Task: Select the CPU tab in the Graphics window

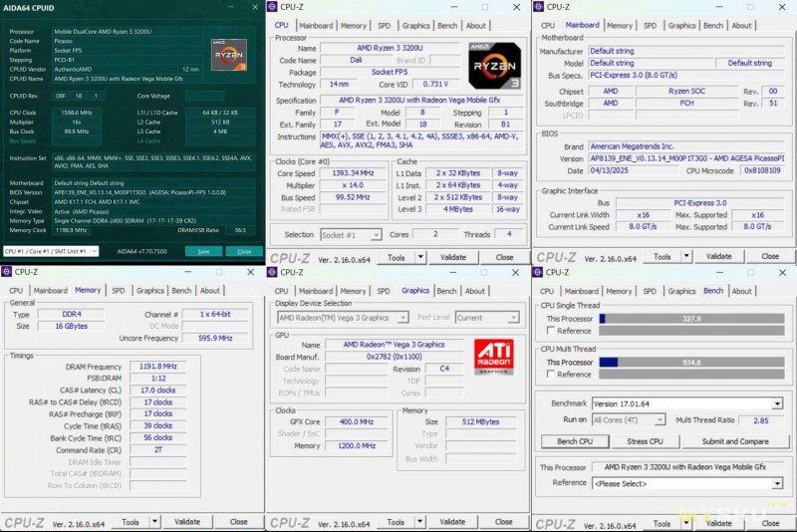Action: pyautogui.click(x=281, y=291)
